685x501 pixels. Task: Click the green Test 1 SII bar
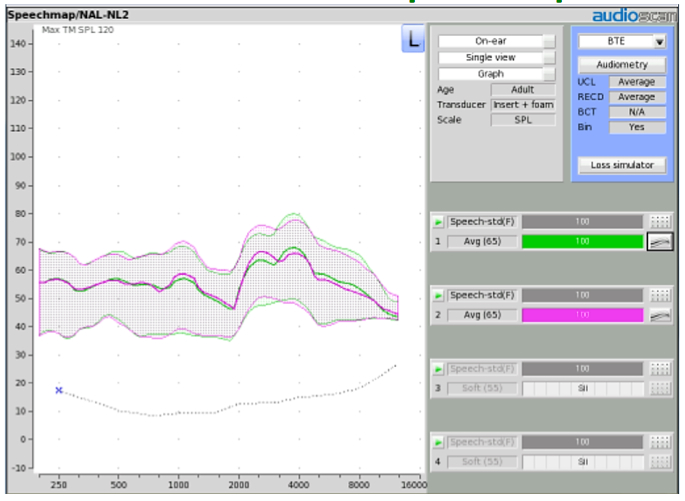(x=582, y=242)
